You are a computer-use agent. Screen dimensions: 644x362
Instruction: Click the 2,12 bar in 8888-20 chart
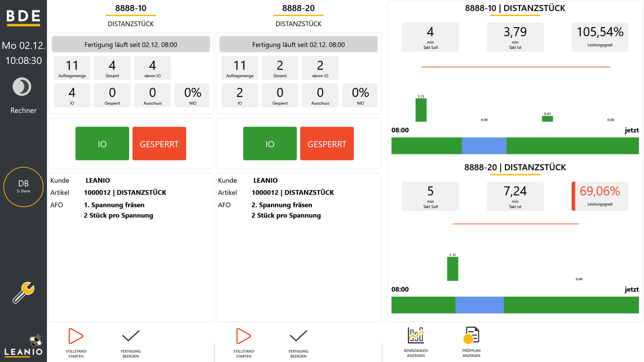point(452,269)
